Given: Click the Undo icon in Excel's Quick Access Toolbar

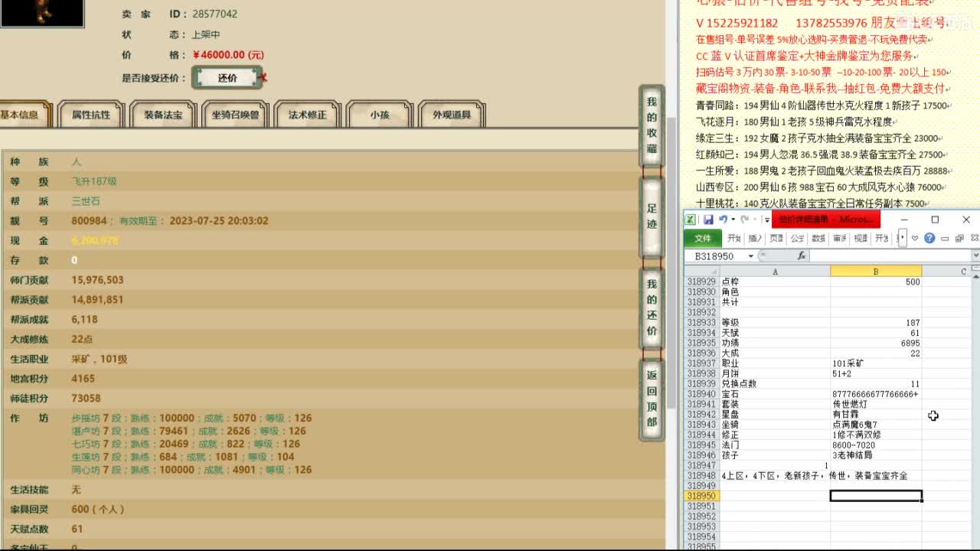Looking at the screenshot, I should point(723,220).
